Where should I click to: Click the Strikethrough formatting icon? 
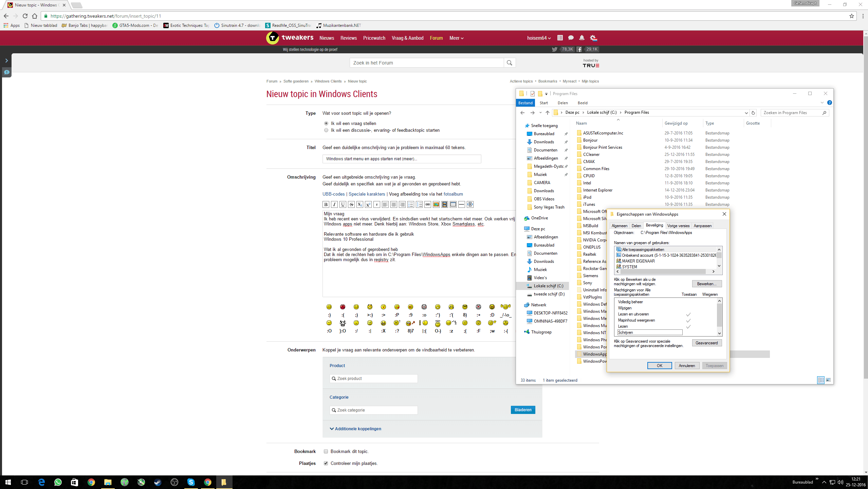pyautogui.click(x=351, y=204)
